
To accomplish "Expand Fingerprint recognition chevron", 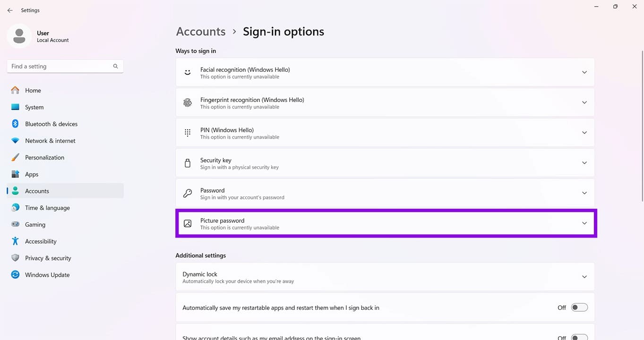I will pyautogui.click(x=584, y=102).
